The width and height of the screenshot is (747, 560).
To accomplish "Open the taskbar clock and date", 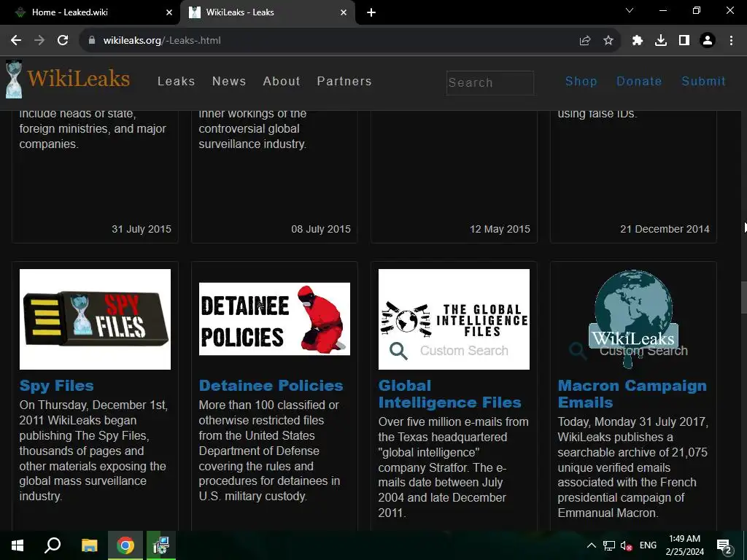I will 684,545.
